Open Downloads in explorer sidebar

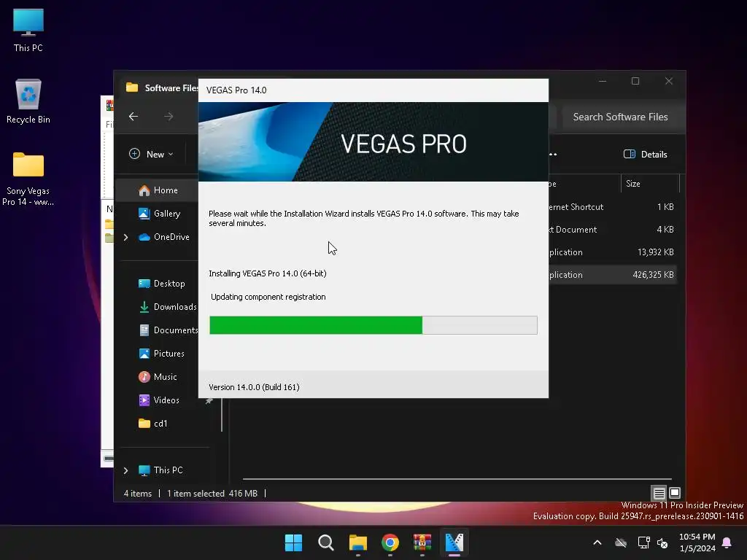[168, 307]
